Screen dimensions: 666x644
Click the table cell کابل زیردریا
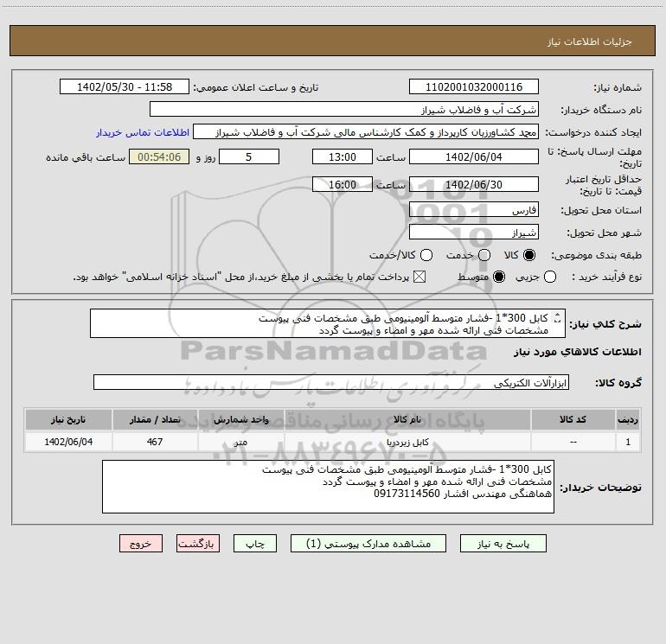coord(407,442)
